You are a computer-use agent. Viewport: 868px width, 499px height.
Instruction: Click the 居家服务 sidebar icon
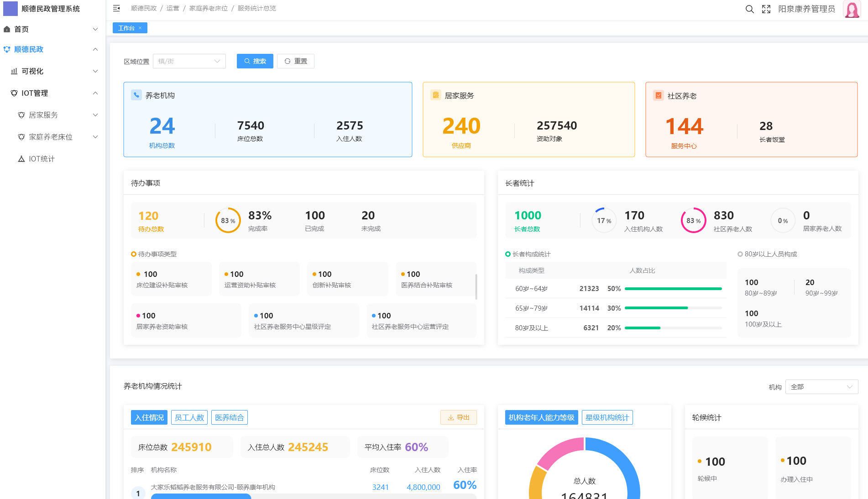click(x=21, y=115)
